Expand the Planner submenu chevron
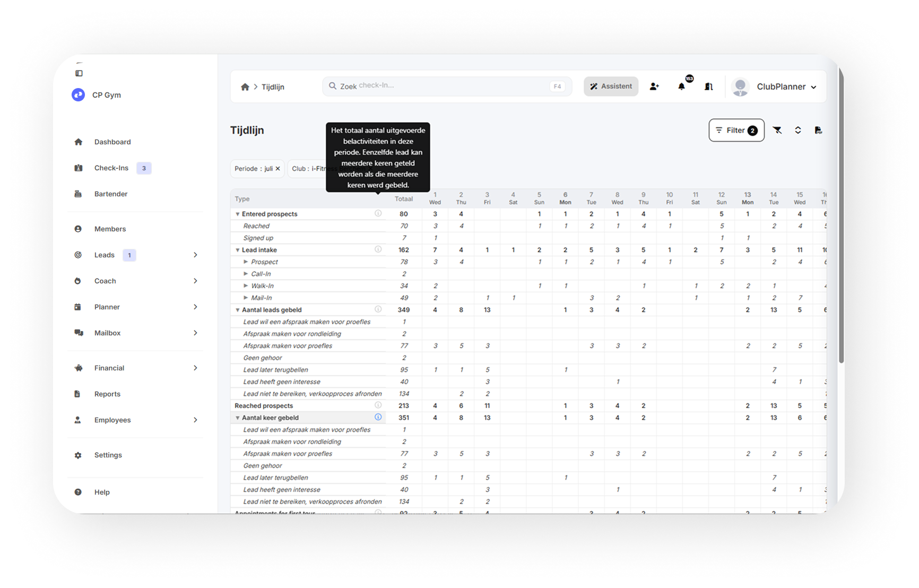Image resolution: width=919 pixels, height=588 pixels. pyautogui.click(x=195, y=307)
